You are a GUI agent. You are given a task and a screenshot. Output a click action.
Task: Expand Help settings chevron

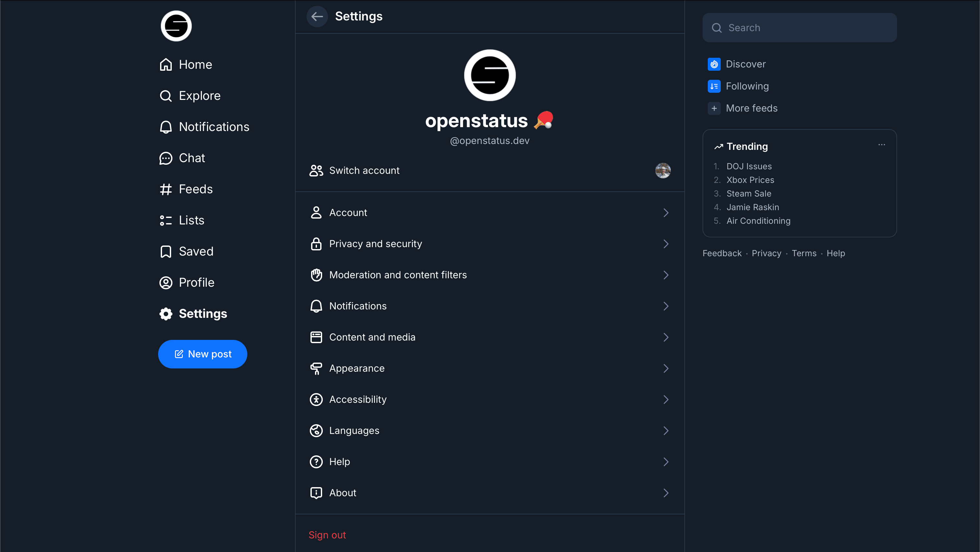pyautogui.click(x=666, y=462)
